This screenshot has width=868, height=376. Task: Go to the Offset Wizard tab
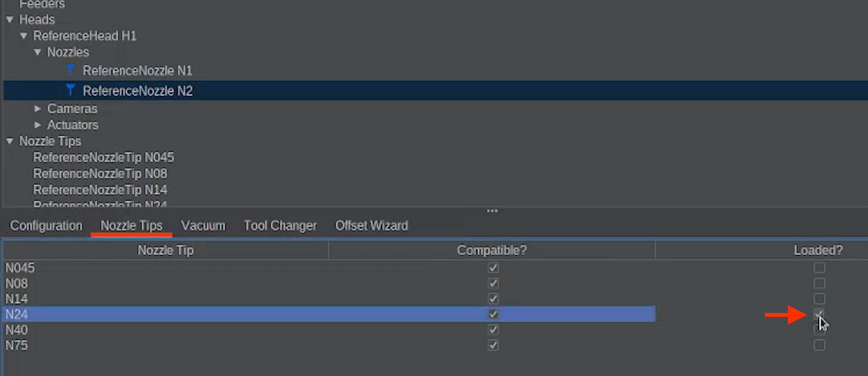pos(371,226)
